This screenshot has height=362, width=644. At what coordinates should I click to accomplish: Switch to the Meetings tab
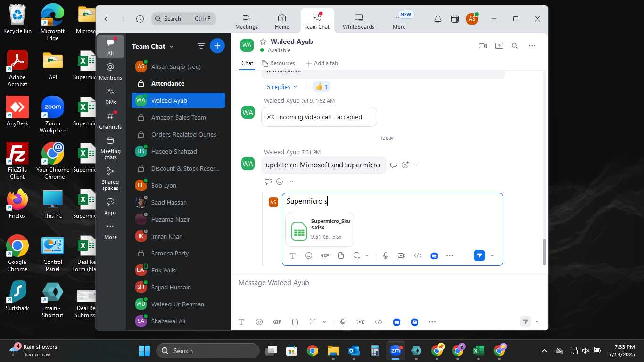click(247, 21)
